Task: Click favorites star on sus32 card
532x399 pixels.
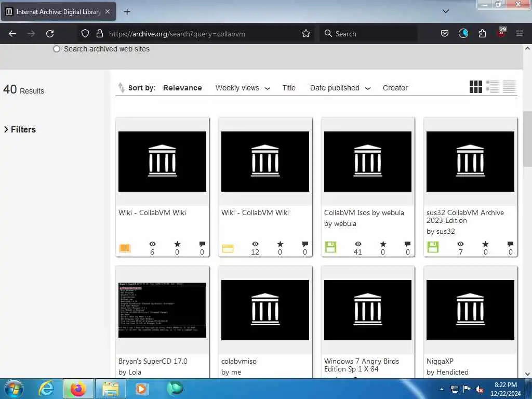Action: [486, 244]
